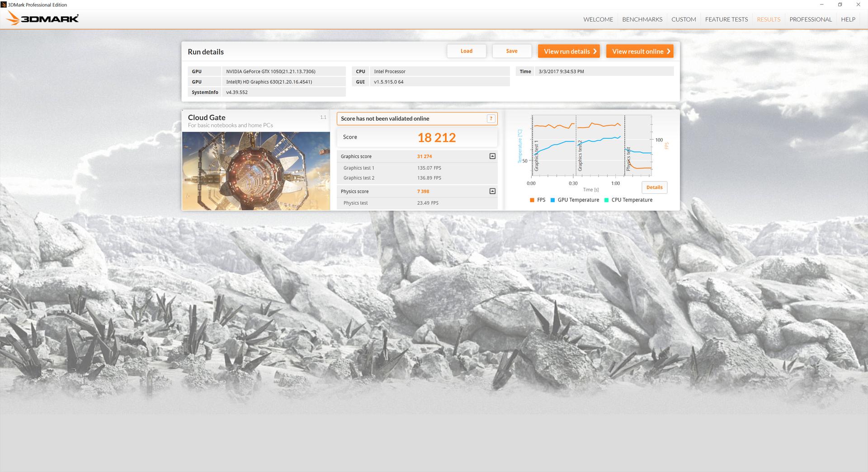Click the performance monitoring chart

click(592, 145)
